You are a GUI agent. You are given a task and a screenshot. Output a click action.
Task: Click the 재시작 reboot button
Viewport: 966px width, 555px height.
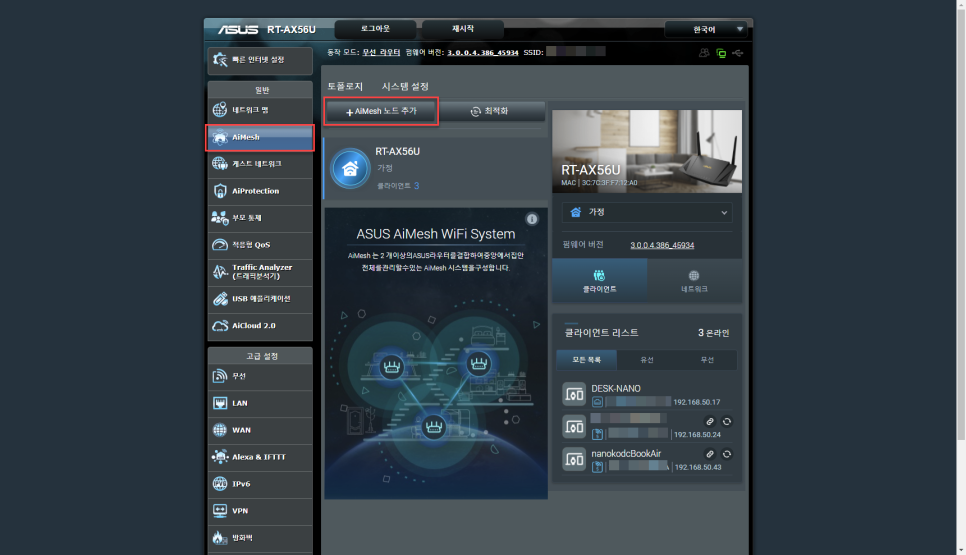point(463,29)
